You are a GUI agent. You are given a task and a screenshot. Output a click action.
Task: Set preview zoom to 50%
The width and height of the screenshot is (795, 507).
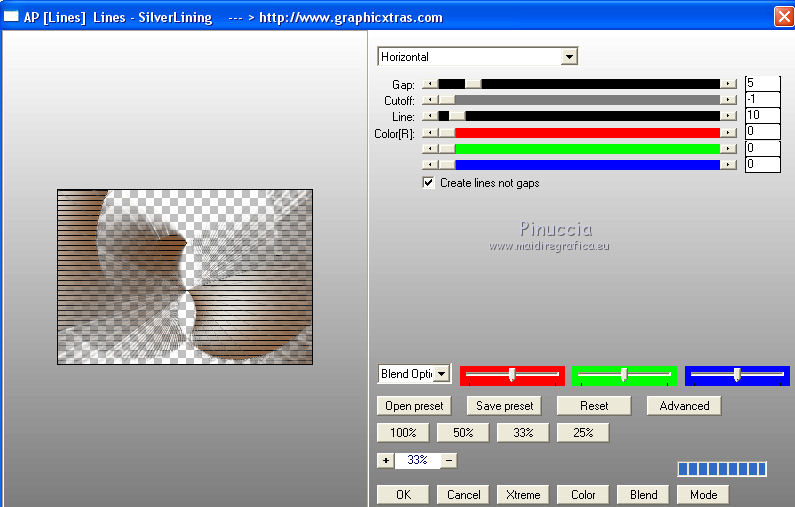pos(463,432)
